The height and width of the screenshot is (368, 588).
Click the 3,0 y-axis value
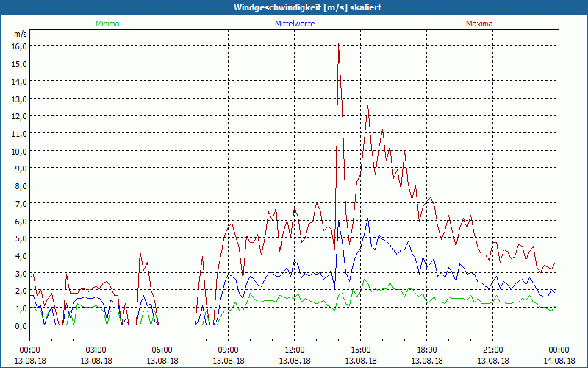(21, 274)
